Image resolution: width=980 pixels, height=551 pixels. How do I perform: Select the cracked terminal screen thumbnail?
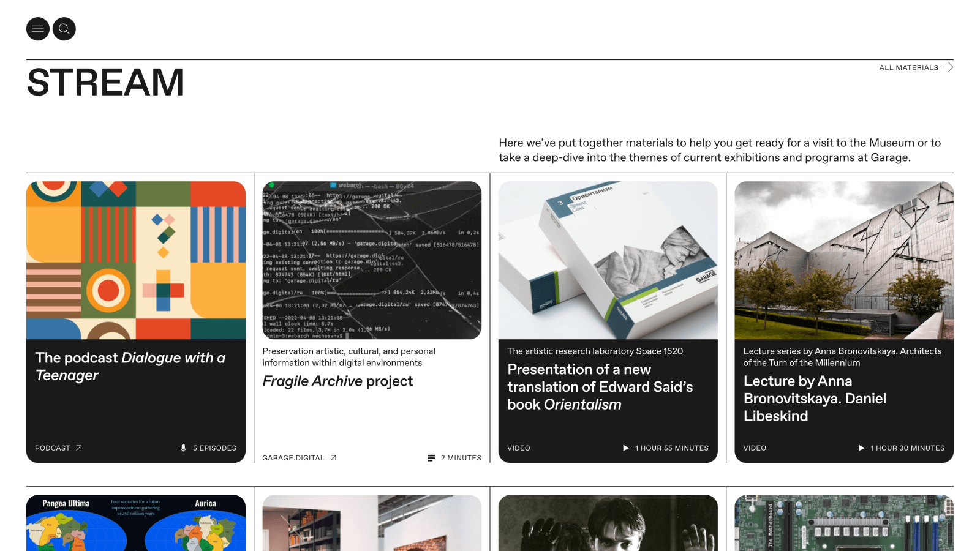[x=372, y=260]
